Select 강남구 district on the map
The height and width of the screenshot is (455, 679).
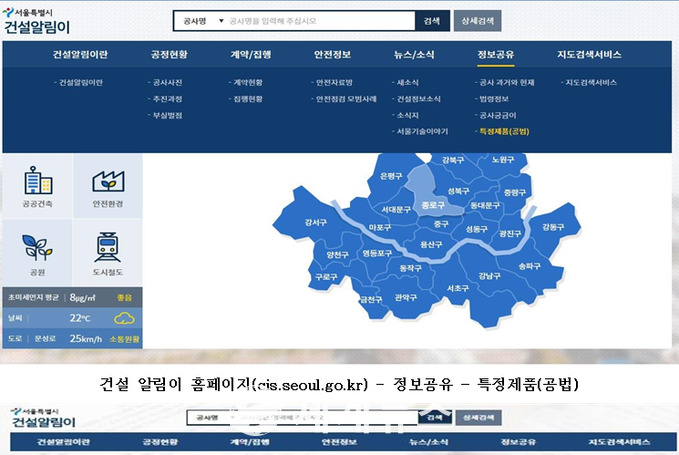[x=489, y=275]
